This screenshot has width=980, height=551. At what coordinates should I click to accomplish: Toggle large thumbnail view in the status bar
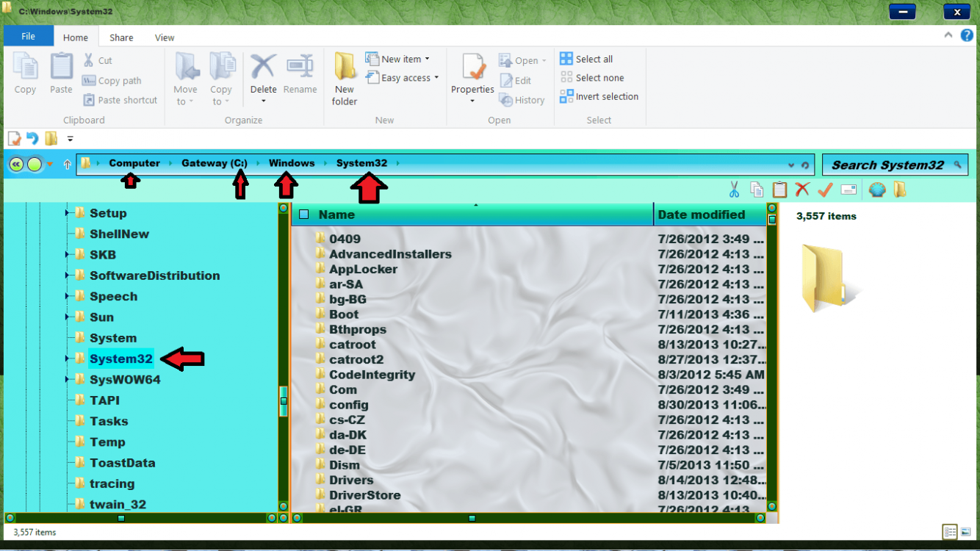coord(966,531)
